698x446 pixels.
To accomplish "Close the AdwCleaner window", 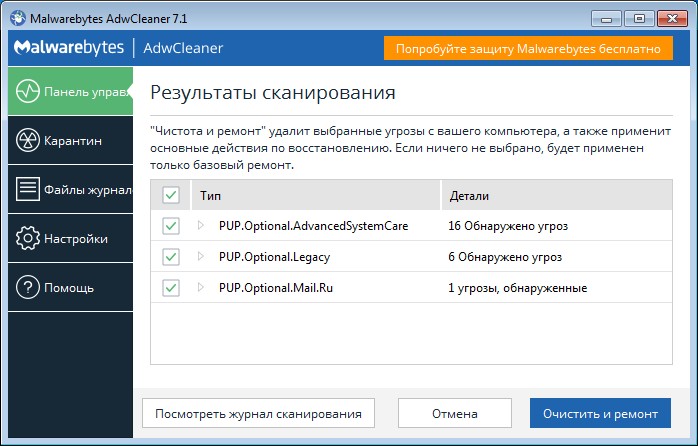I will click(x=672, y=19).
